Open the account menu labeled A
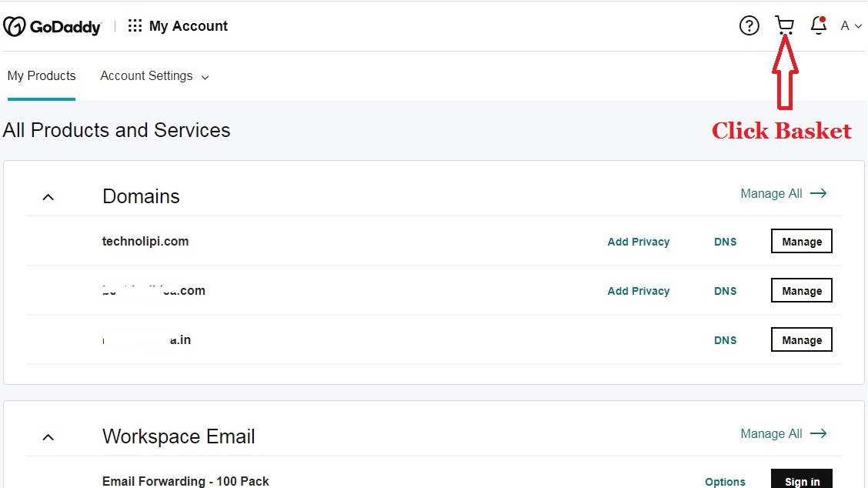This screenshot has height=488, width=868. point(850,26)
